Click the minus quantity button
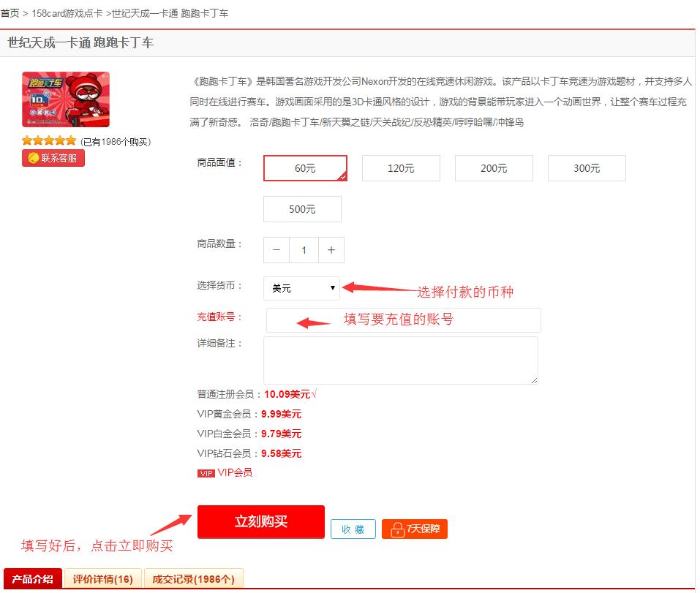Viewport: 700px width, 593px height. [x=276, y=250]
